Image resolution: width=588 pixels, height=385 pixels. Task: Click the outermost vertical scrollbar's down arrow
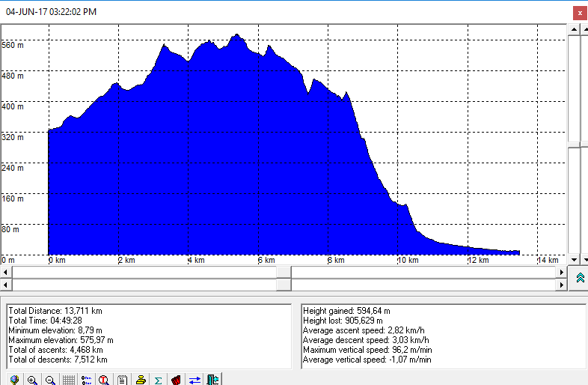pos(584,260)
